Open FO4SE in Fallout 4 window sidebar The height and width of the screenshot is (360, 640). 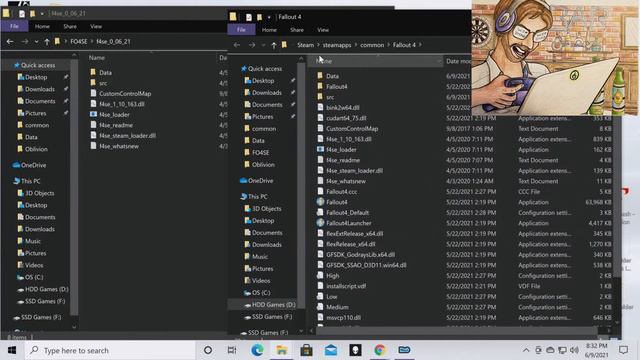(260, 152)
